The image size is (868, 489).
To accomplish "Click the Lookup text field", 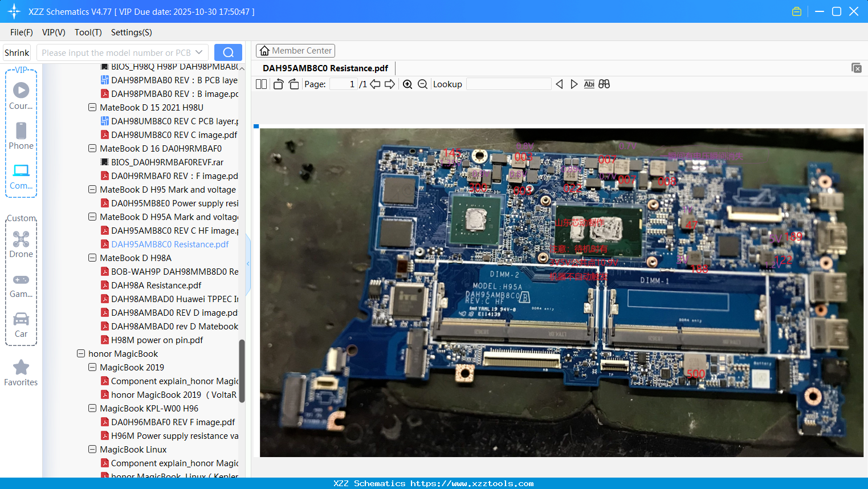I will tap(508, 84).
